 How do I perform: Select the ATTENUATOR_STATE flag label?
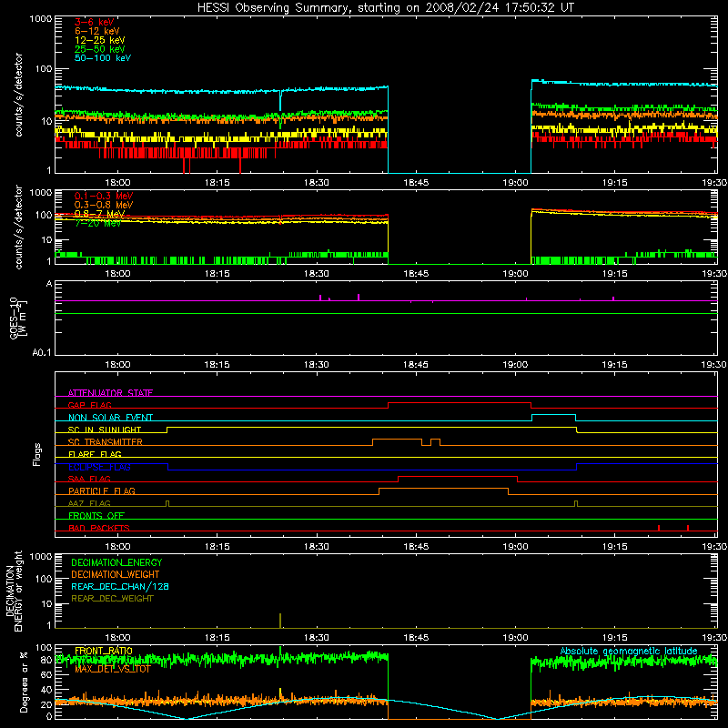click(x=110, y=393)
